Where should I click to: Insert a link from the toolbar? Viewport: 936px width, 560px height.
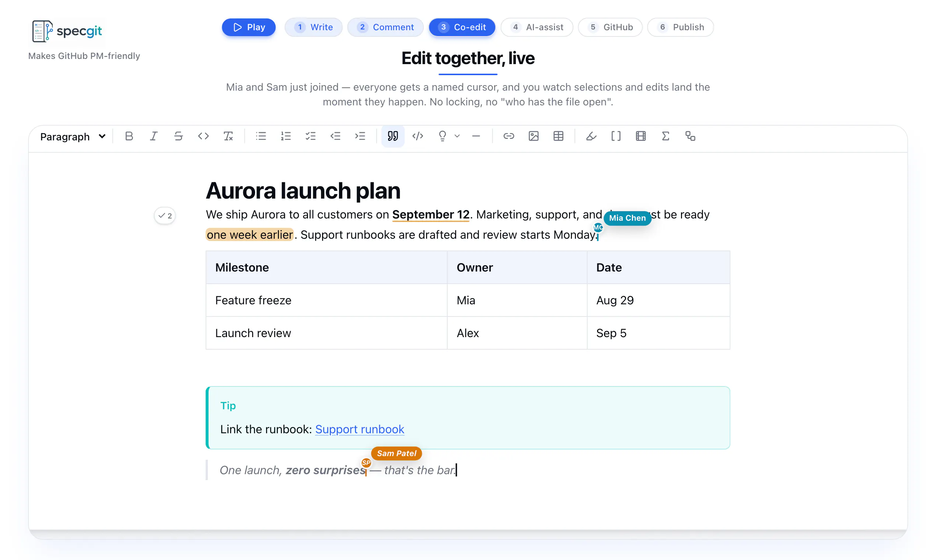(x=509, y=136)
